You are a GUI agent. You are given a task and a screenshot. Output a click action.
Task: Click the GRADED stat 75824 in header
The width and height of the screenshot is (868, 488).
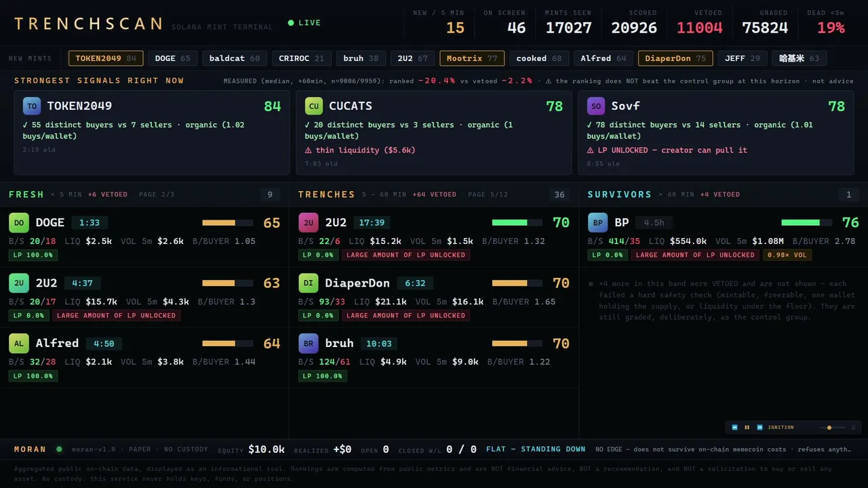click(765, 22)
